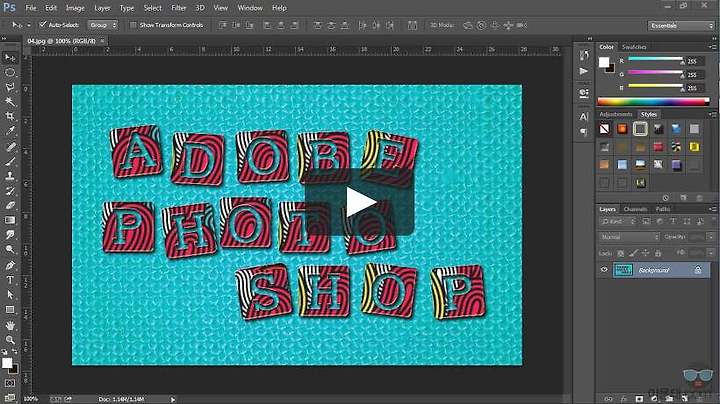This screenshot has width=720, height=404.
Task: Open the Image menu
Action: (x=75, y=8)
